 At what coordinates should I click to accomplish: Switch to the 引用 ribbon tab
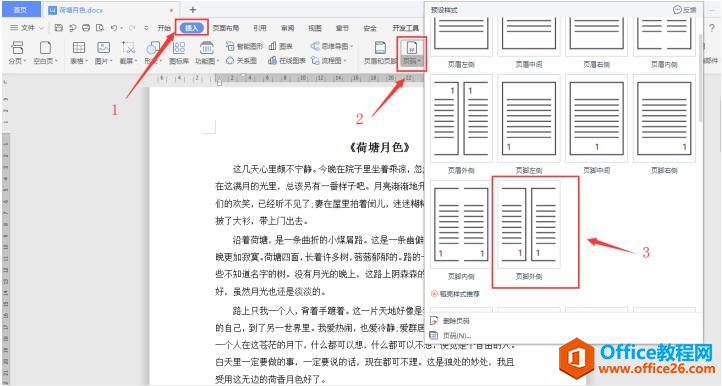pyautogui.click(x=260, y=28)
